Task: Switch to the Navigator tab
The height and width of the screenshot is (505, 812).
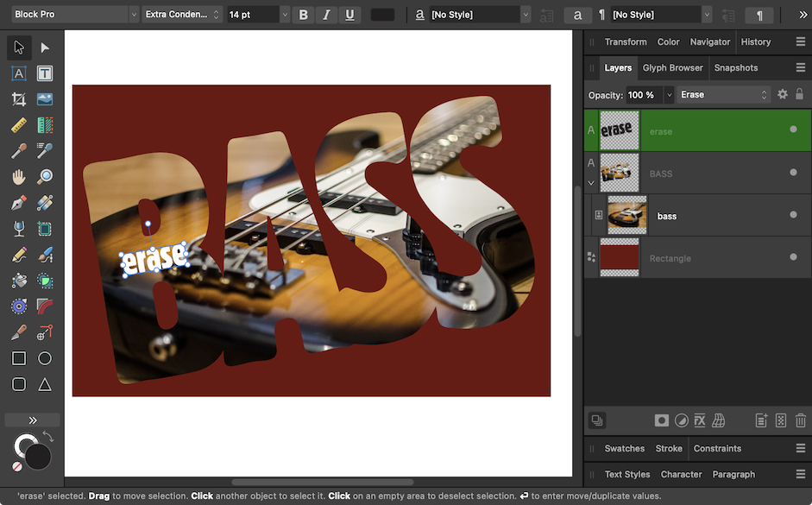Action: 709,41
